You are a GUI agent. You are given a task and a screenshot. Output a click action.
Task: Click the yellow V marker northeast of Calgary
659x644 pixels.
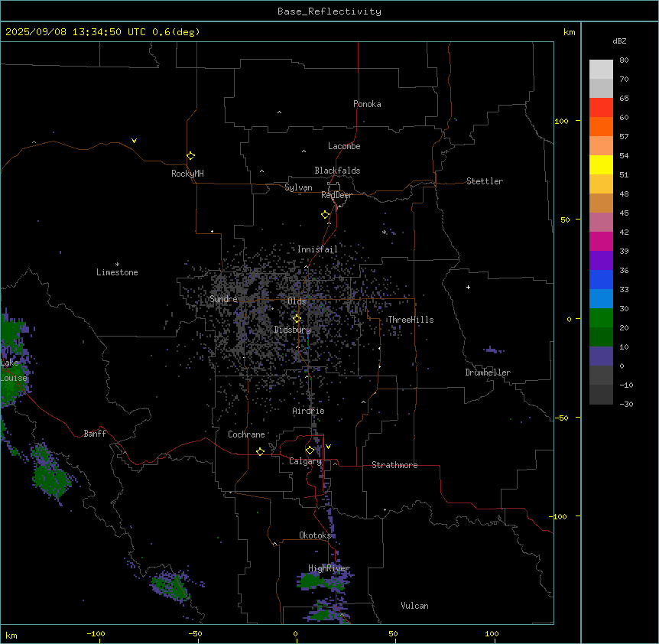(328, 447)
